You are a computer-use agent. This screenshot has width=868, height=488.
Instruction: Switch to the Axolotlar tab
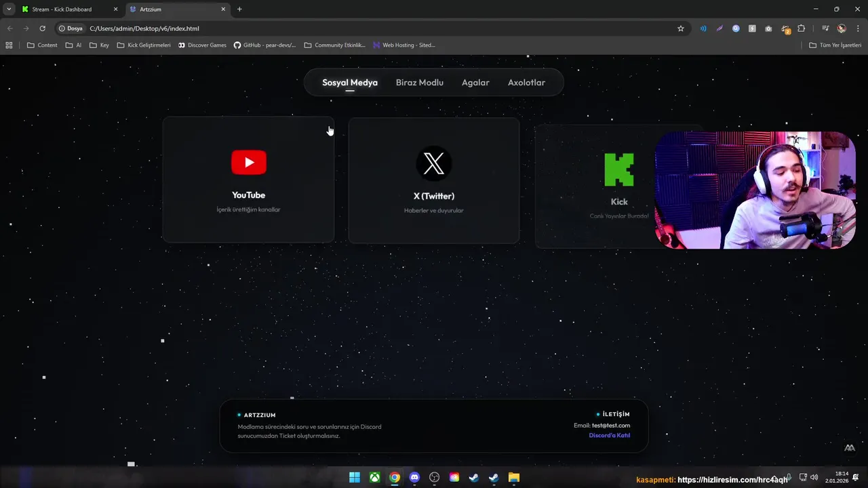click(526, 83)
